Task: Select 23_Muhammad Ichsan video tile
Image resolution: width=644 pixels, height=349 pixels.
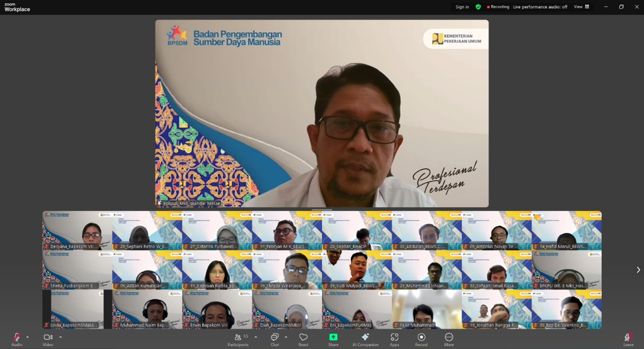Action: [x=427, y=269]
